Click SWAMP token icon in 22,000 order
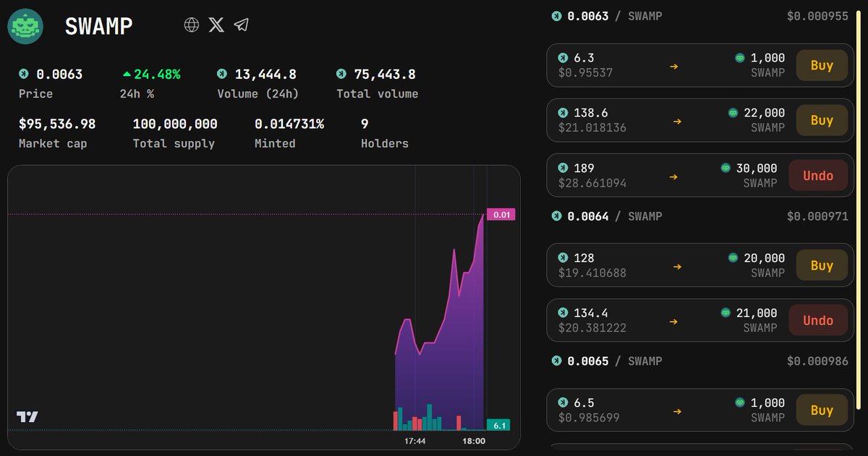The width and height of the screenshot is (868, 456). pos(733,113)
